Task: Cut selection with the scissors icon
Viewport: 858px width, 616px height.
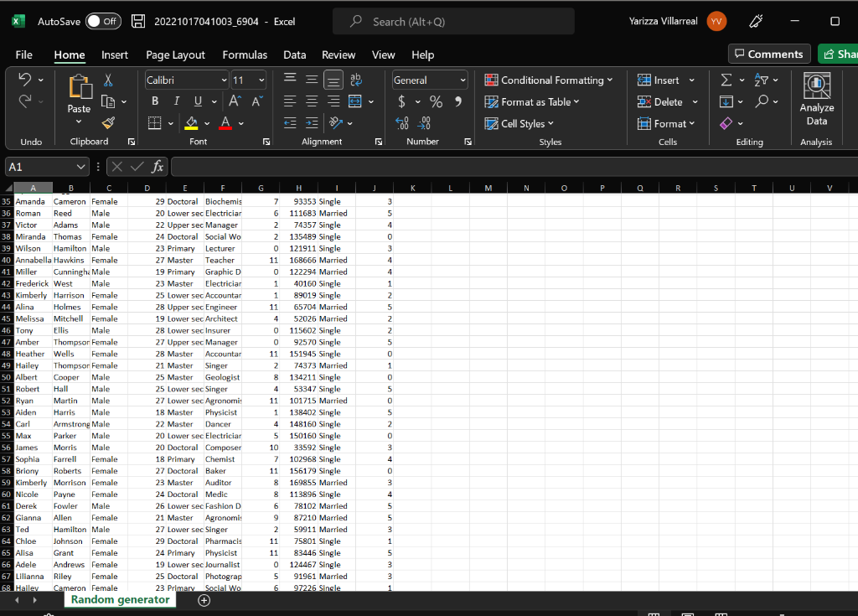Action: (x=108, y=80)
